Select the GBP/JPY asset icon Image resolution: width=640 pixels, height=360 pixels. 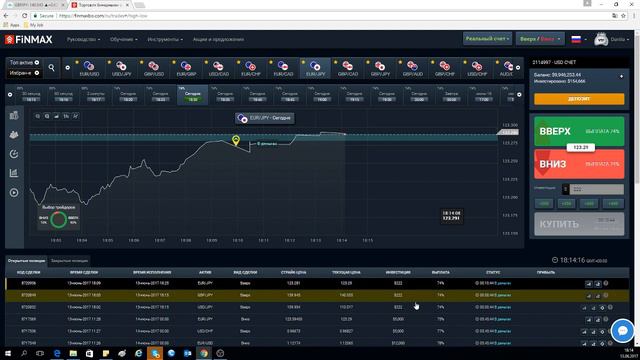coord(380,66)
